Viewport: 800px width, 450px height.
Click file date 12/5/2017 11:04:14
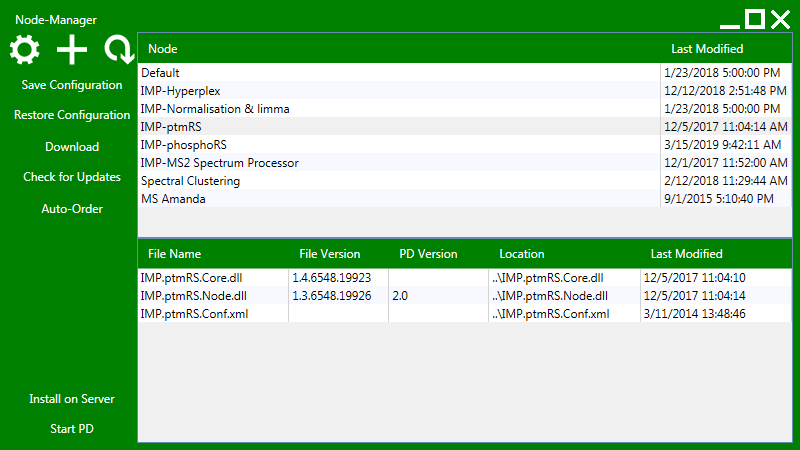coord(694,296)
